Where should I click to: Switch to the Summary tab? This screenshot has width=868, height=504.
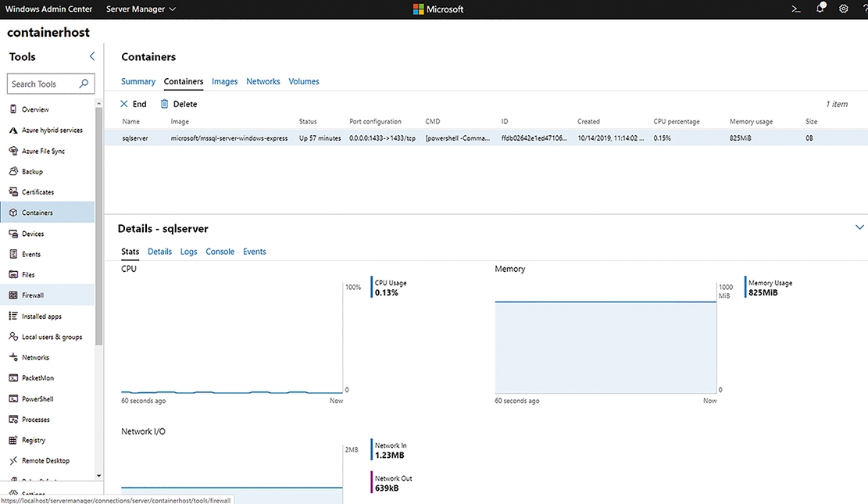point(138,81)
